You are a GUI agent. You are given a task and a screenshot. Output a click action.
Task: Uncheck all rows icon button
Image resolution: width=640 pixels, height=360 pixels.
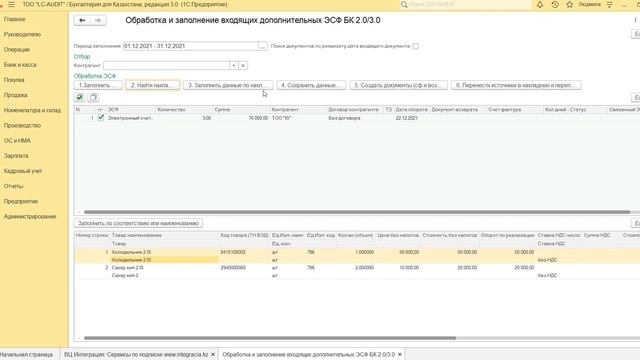[93, 97]
